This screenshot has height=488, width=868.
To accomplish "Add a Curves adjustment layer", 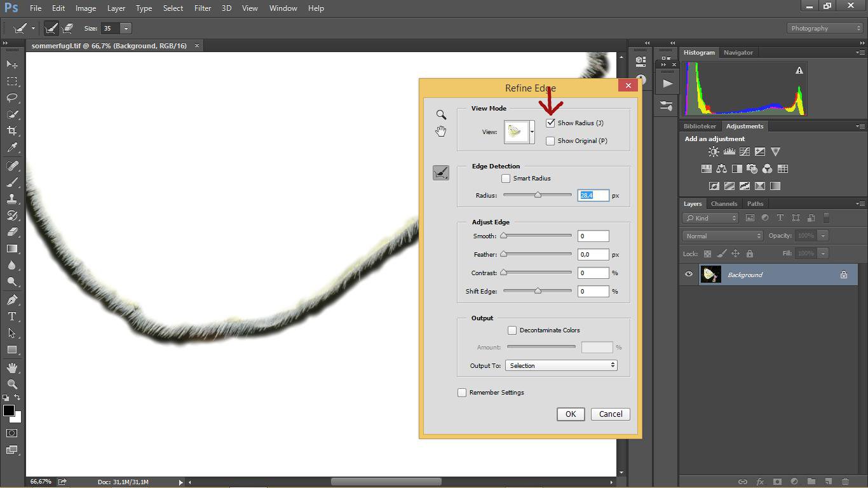I will pos(744,151).
